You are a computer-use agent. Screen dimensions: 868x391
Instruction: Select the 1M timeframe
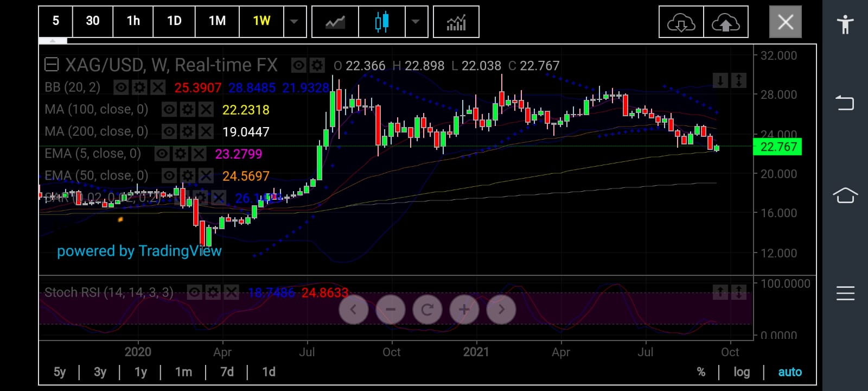(217, 22)
